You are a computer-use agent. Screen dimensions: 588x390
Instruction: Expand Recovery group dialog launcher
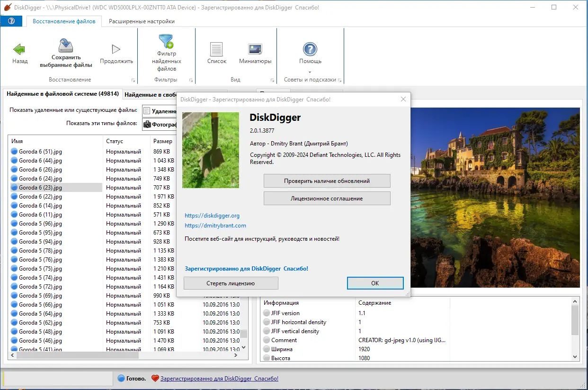[x=133, y=80]
